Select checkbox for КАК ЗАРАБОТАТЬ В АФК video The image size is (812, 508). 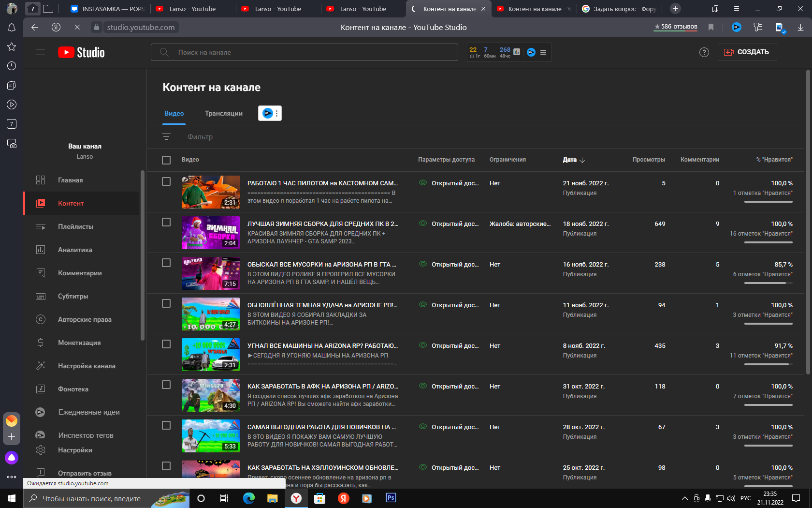pyautogui.click(x=166, y=385)
